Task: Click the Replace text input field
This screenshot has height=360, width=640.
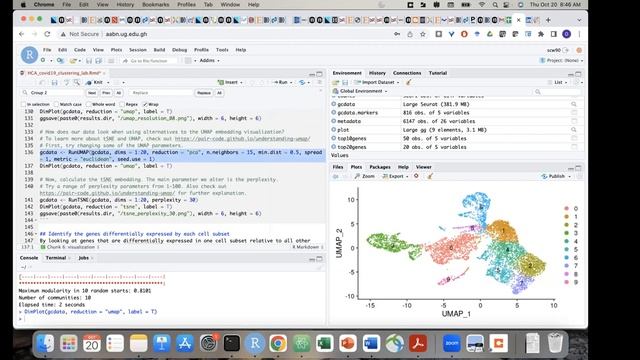Action: click(161, 93)
